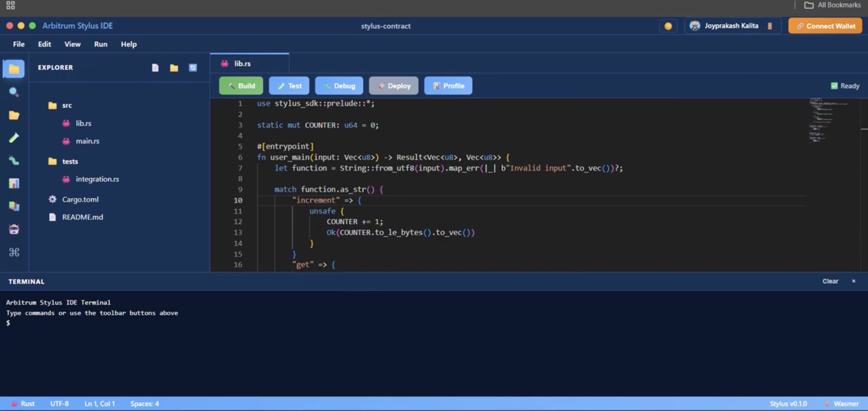Click the grid icon in the browser bar
This screenshot has width=868, height=411.
coord(10,5)
